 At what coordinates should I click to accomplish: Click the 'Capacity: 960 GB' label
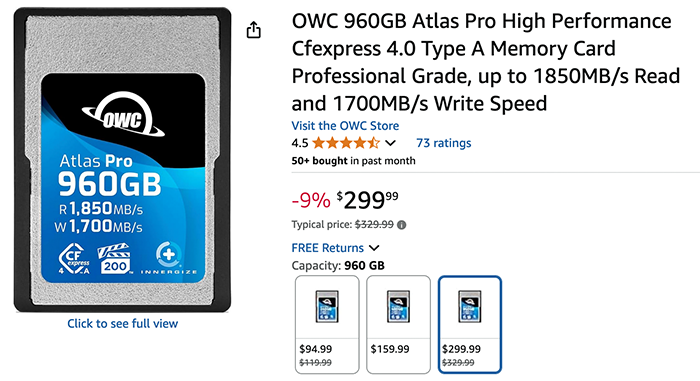coord(338,265)
